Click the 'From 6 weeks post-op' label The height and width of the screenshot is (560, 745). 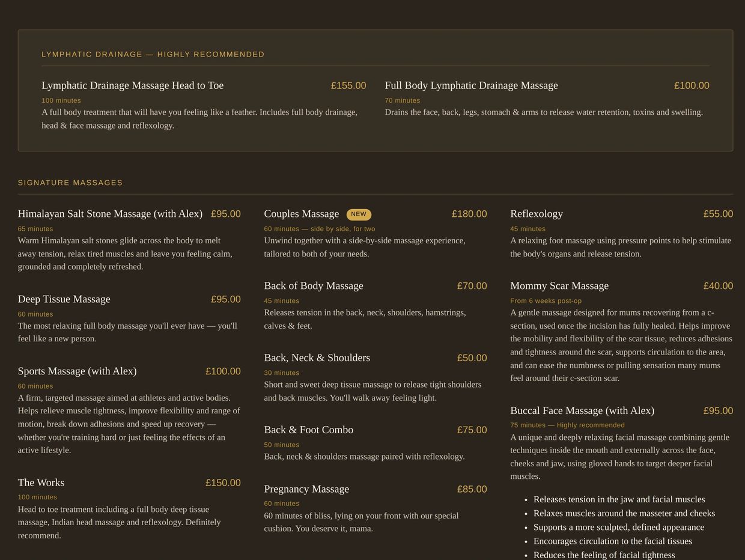click(x=546, y=301)
